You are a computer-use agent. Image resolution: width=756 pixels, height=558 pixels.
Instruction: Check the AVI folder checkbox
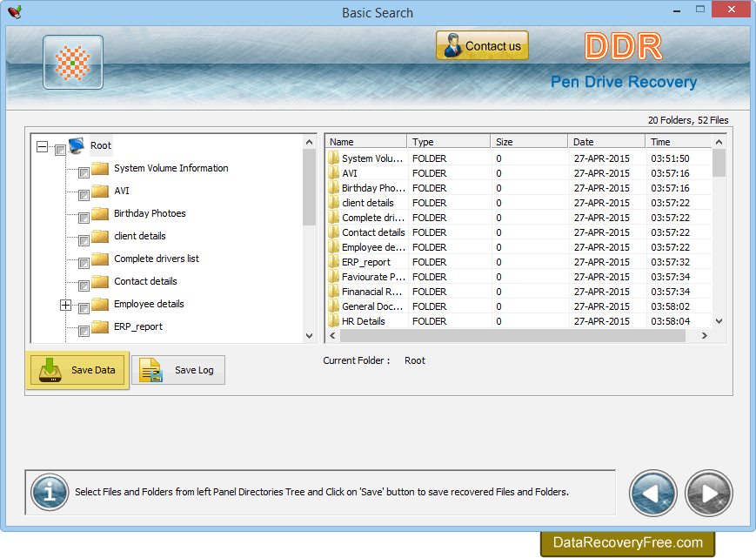tap(84, 195)
